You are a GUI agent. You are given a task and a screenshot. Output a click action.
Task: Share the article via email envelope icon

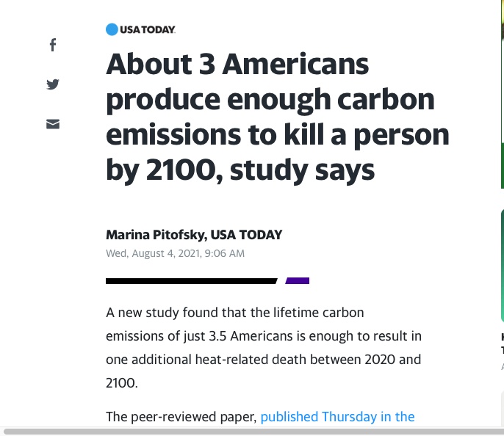pyautogui.click(x=53, y=124)
